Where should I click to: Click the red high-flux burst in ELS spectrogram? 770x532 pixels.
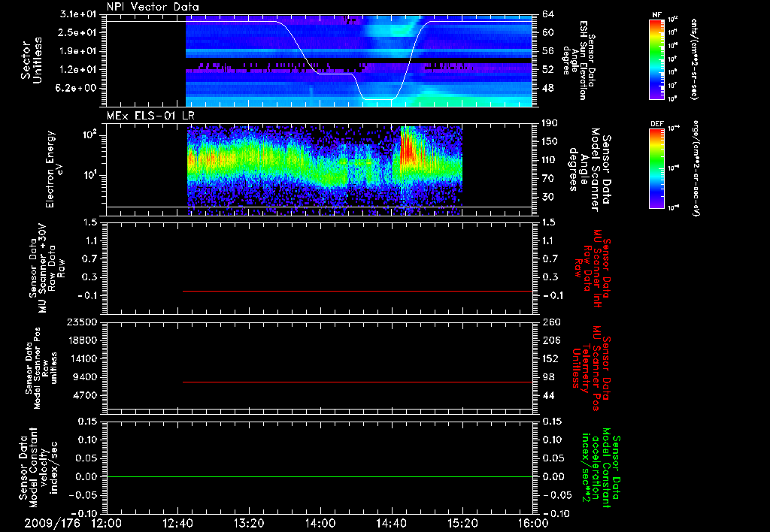tap(408, 149)
